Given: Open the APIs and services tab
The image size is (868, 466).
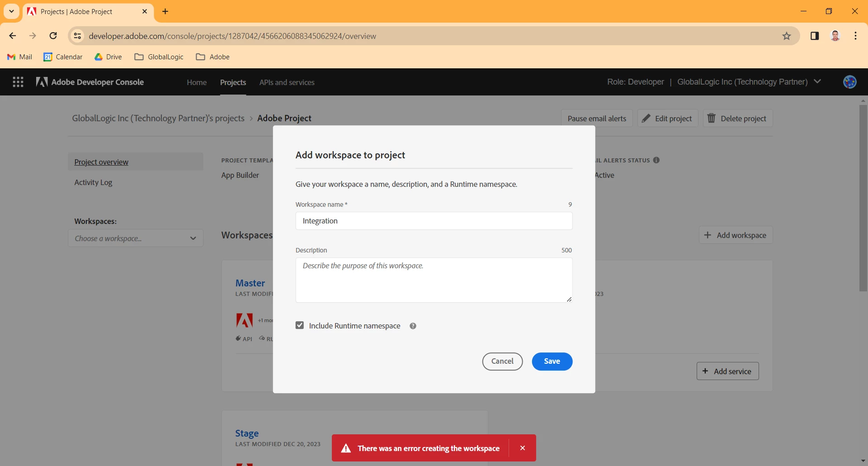Looking at the screenshot, I should pyautogui.click(x=287, y=82).
